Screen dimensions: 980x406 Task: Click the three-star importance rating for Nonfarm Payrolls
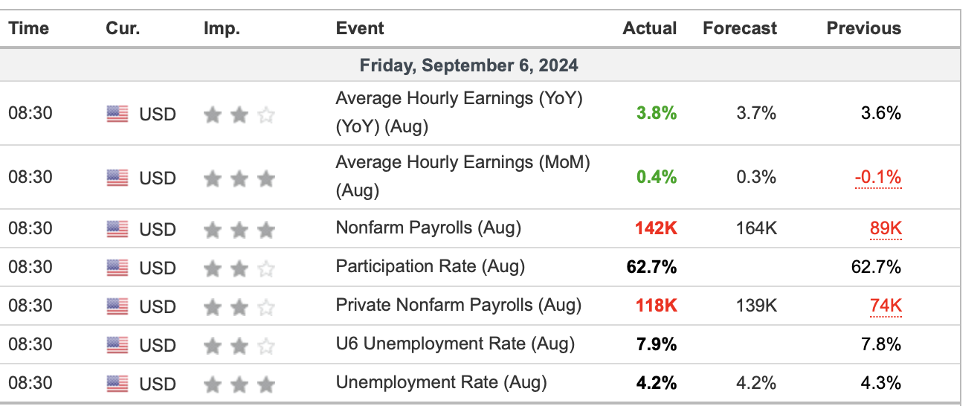point(239,228)
